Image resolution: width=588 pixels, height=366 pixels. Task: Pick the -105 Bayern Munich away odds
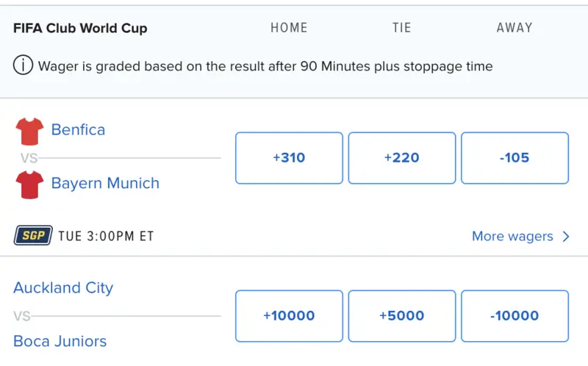click(514, 158)
